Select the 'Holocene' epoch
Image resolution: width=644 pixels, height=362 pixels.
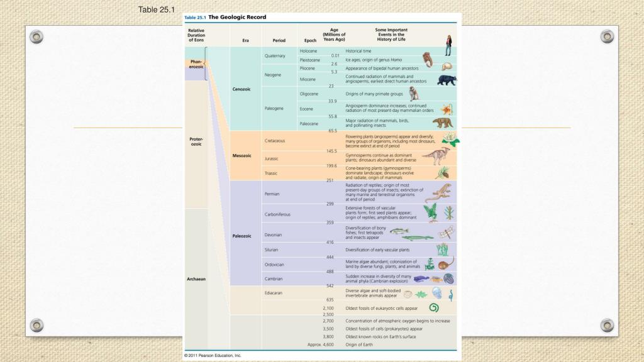point(308,51)
